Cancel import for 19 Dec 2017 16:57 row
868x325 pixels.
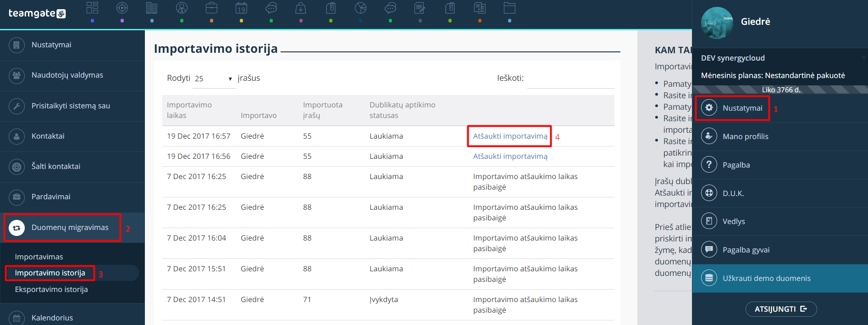[510, 136]
